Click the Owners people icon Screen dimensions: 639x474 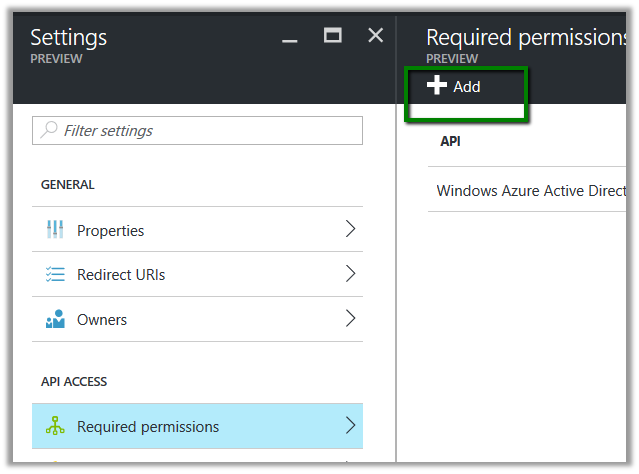coord(55,320)
